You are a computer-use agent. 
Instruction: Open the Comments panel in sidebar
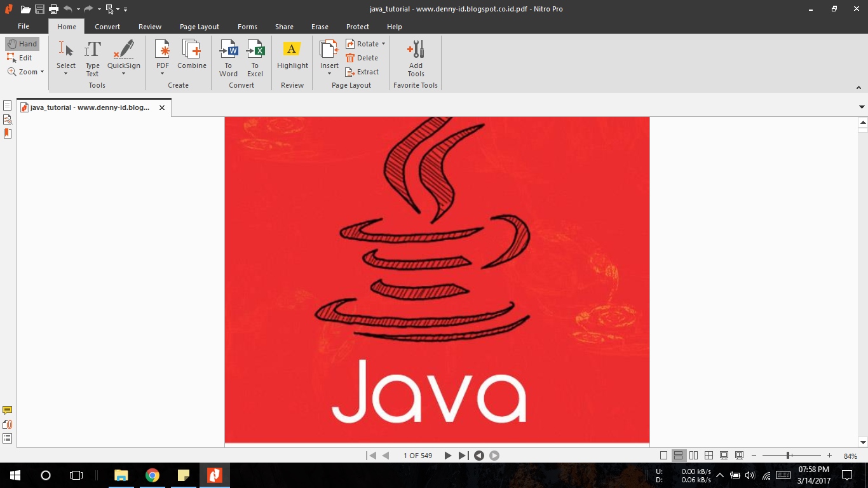point(8,410)
